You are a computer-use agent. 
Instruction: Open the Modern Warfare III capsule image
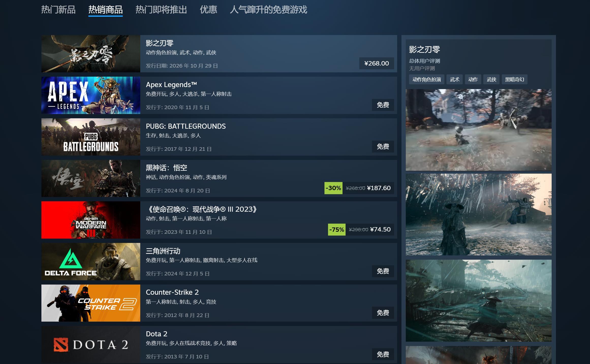[91, 220]
